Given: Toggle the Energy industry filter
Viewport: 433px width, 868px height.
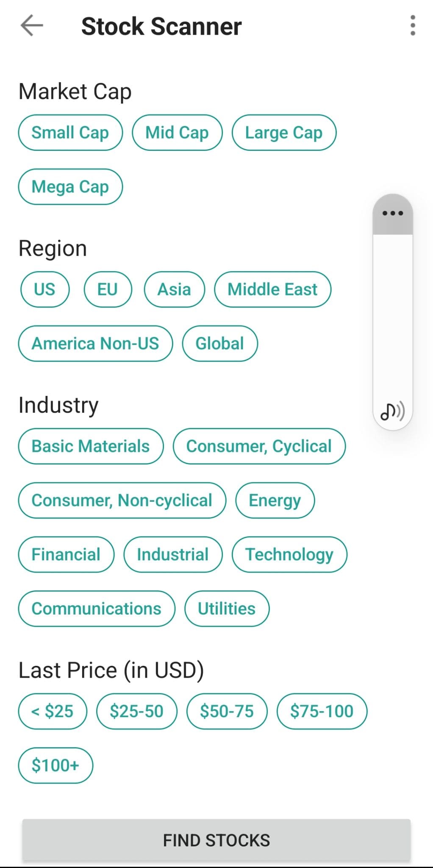Looking at the screenshot, I should coord(275,501).
